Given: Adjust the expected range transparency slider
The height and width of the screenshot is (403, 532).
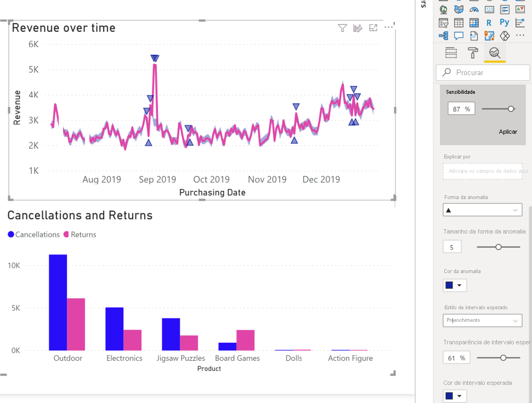Looking at the screenshot, I should [503, 357].
